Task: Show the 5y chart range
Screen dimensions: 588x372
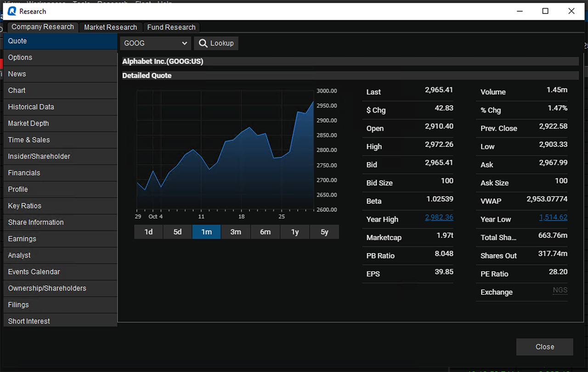Action: pyautogui.click(x=324, y=232)
